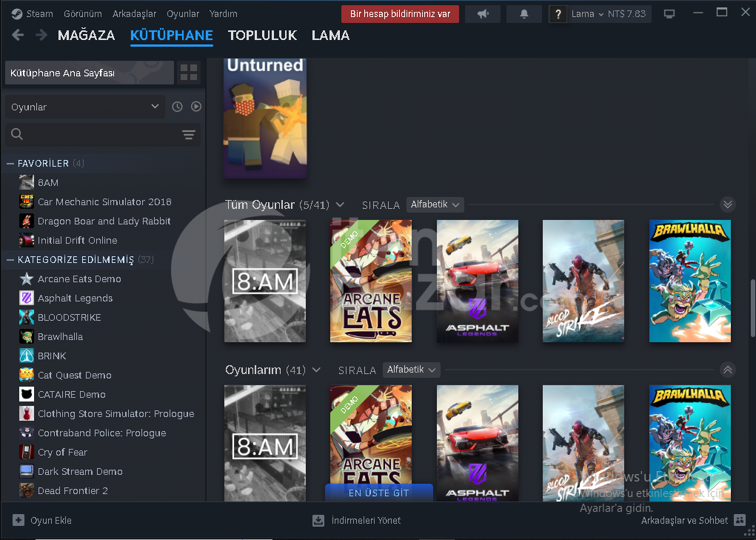Click the downloads icon beside İndirmeleri Yönet
The width and height of the screenshot is (756, 540).
[318, 520]
